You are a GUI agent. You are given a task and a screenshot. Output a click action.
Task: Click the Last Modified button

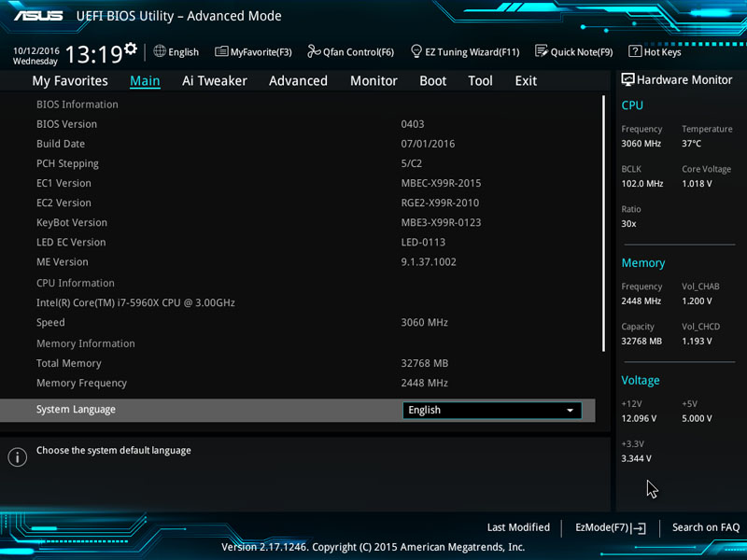pos(518,527)
